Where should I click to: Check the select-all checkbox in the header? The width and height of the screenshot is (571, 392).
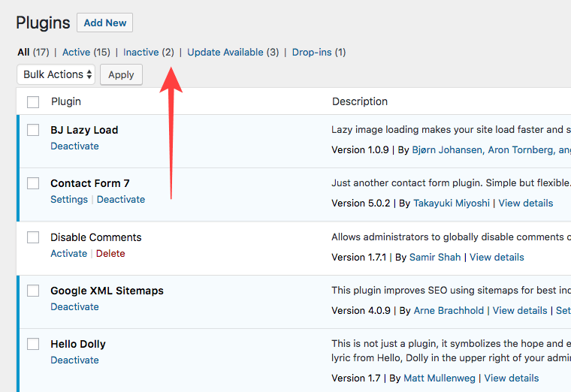pyautogui.click(x=33, y=102)
